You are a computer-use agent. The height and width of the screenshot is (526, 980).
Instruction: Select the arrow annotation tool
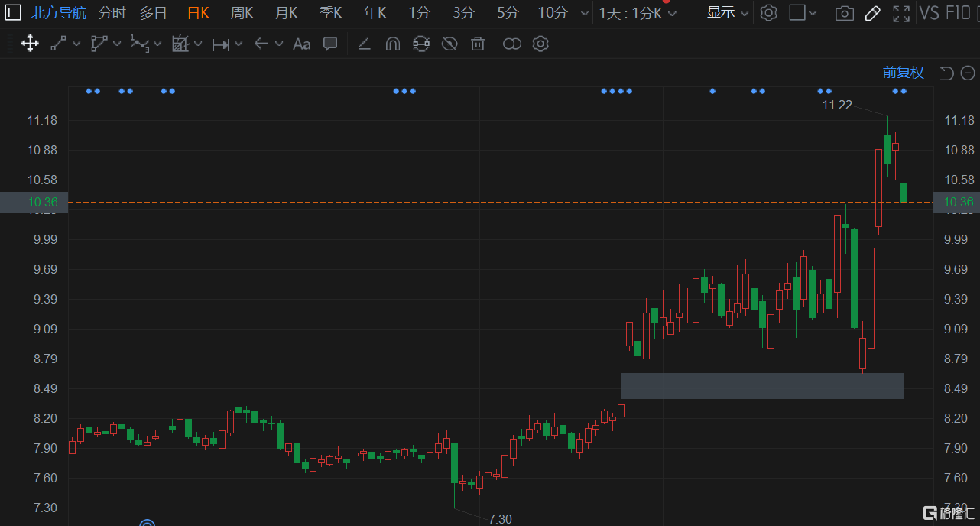[x=261, y=44]
